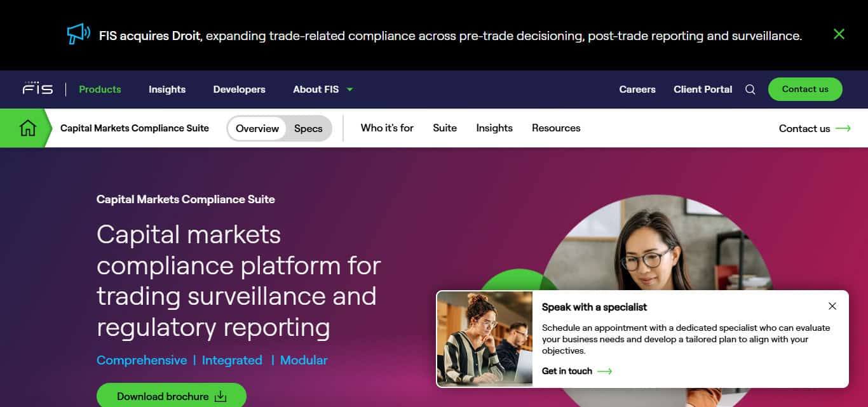Open the Client Portal link
Viewport: 868px width, 407px height.
pos(703,90)
